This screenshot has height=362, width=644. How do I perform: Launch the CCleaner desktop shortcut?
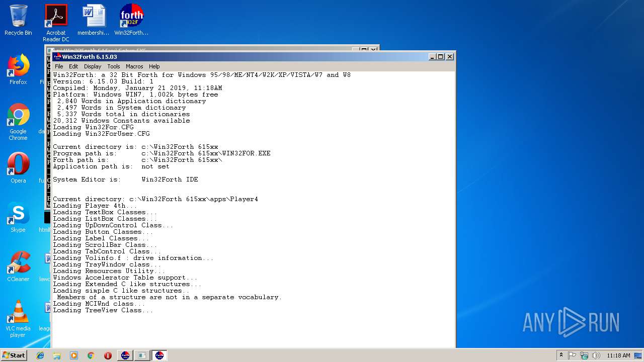tap(18, 266)
